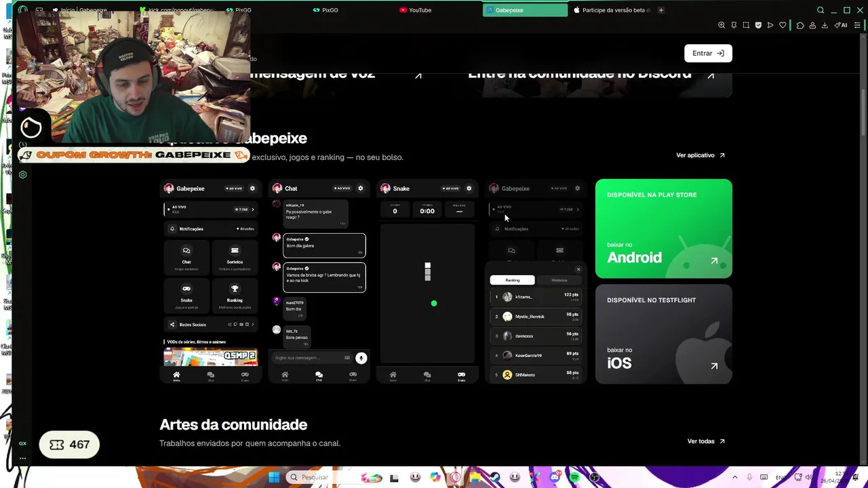This screenshot has height=488, width=868.
Task: Toggle Notificações Ativadas status
Action: [x=245, y=229]
